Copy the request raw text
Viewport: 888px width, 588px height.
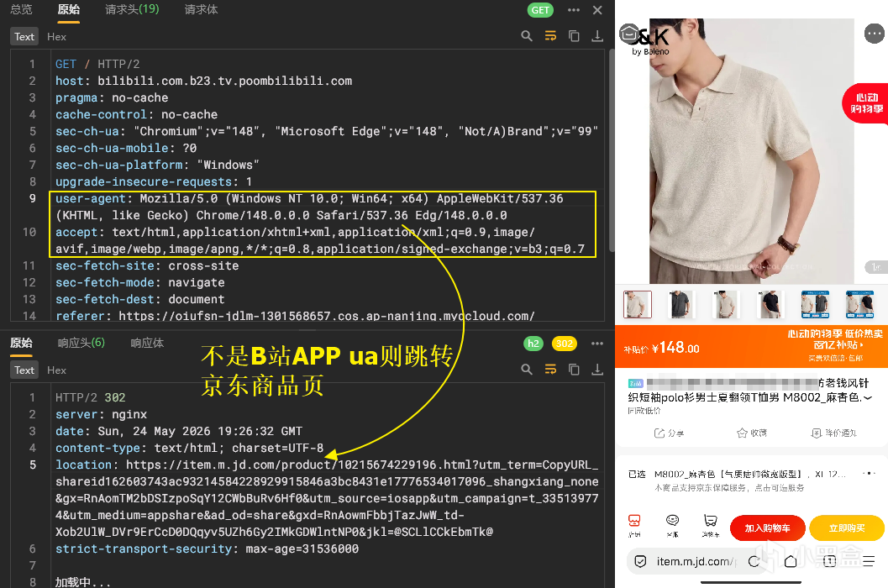(574, 36)
